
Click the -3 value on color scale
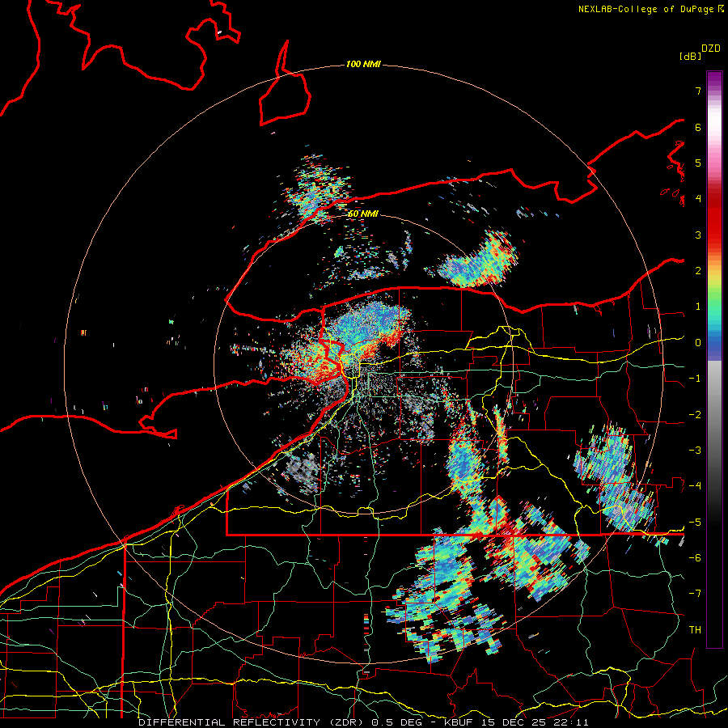coord(695,451)
